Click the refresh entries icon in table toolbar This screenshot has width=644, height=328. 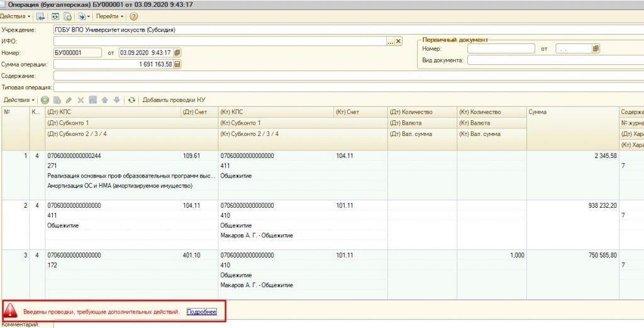[131, 100]
